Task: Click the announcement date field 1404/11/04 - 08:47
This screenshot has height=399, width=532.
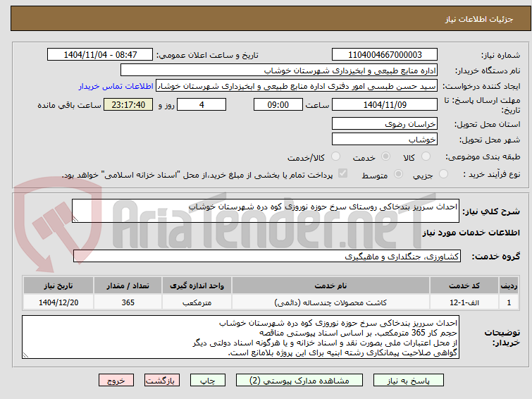Action: click(x=100, y=55)
